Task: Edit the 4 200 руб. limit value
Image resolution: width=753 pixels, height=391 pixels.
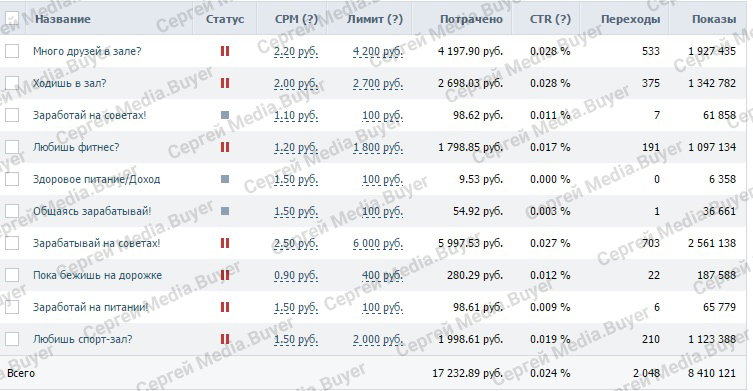Action: 378,51
